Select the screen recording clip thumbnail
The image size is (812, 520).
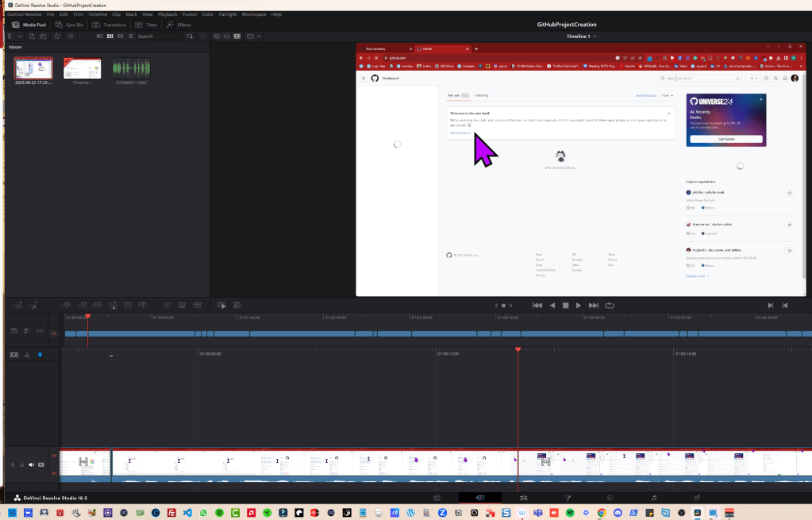tap(33, 67)
